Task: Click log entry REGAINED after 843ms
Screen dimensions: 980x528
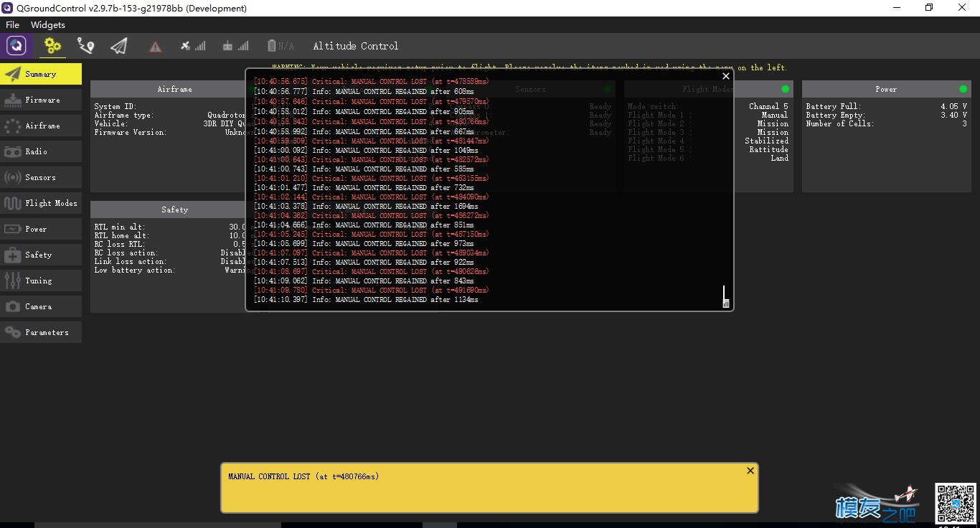Action: pos(364,281)
